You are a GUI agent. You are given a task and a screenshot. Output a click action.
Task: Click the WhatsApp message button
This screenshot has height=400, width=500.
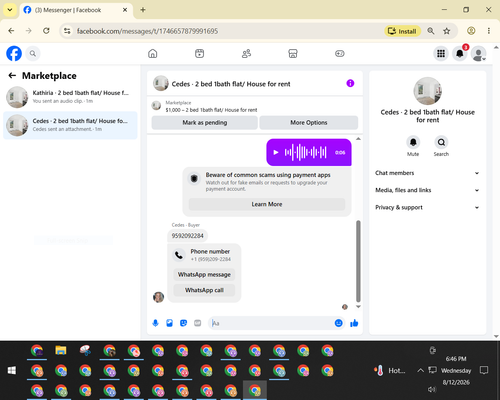tap(204, 275)
